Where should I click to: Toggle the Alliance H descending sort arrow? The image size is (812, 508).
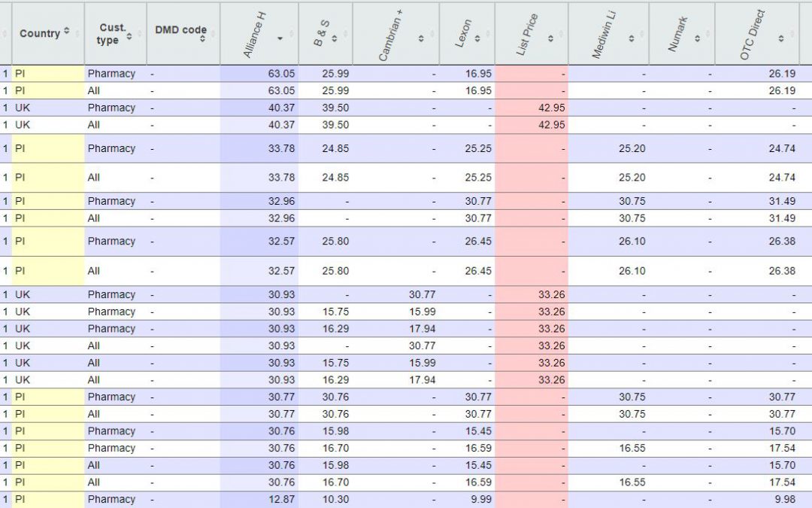point(280,38)
